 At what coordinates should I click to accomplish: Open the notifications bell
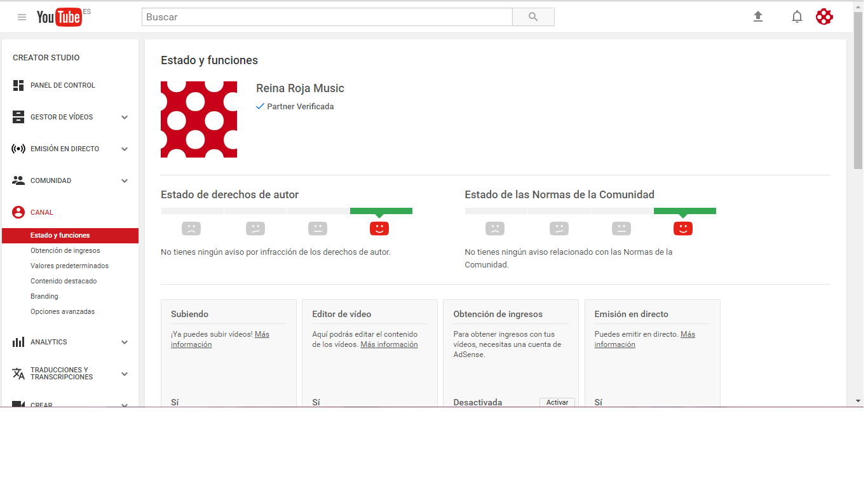(x=797, y=17)
